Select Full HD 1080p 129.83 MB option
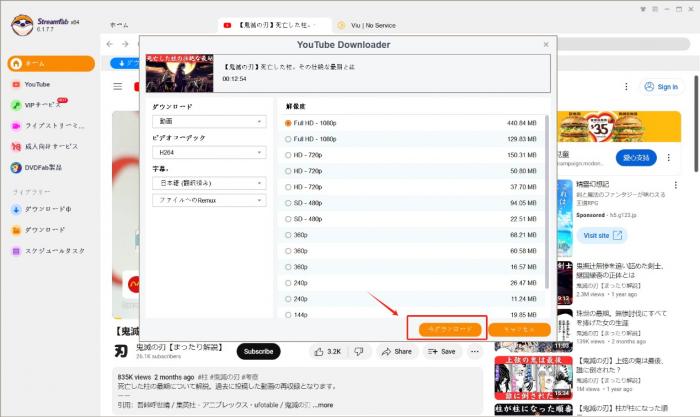This screenshot has width=700, height=417. coord(410,139)
